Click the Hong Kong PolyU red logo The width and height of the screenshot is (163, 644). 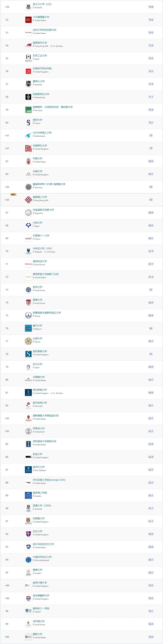click(x=28, y=200)
